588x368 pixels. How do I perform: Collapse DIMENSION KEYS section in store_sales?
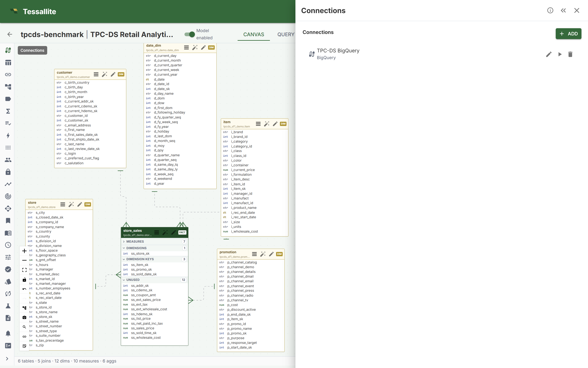tap(155, 259)
